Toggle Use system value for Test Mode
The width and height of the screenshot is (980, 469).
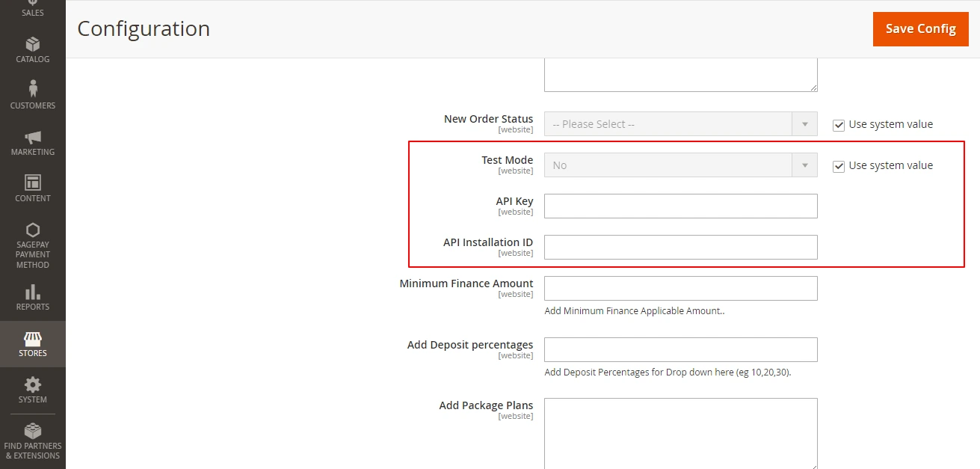click(x=839, y=166)
